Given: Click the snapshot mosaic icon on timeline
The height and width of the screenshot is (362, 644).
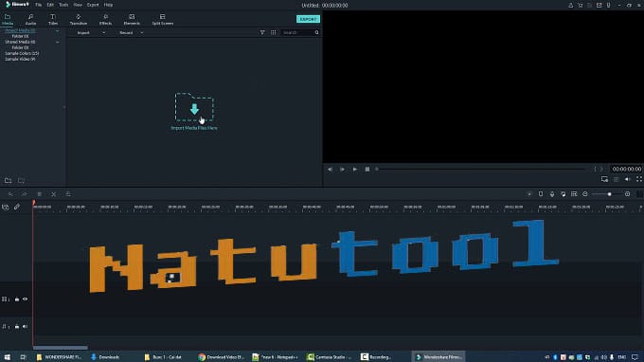Looking at the screenshot, I should click(x=574, y=194).
